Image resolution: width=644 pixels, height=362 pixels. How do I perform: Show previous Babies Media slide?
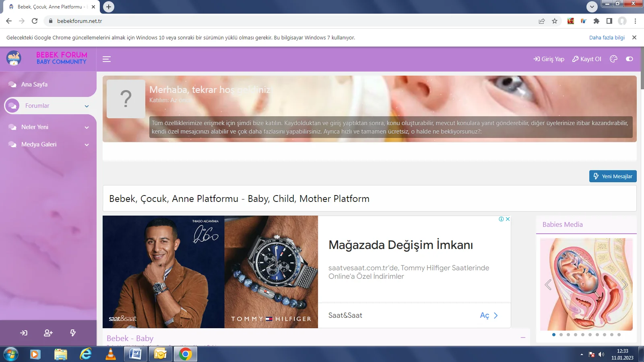(548, 285)
